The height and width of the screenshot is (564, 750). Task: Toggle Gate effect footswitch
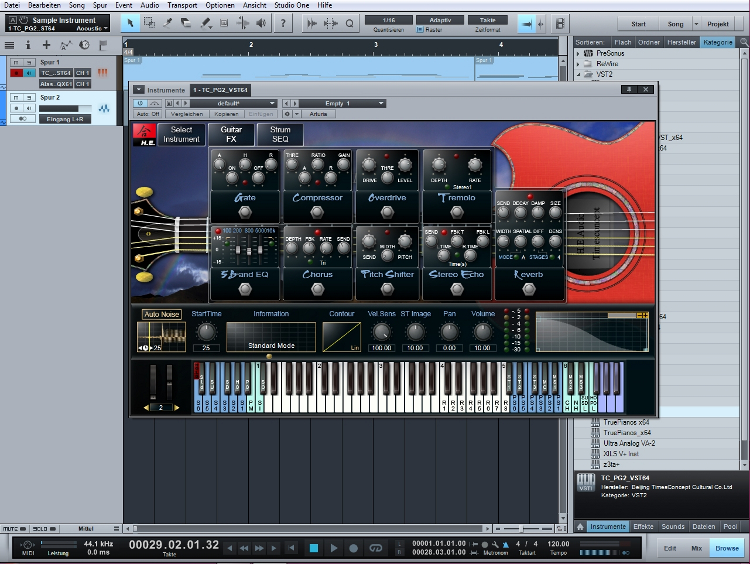tap(245, 211)
